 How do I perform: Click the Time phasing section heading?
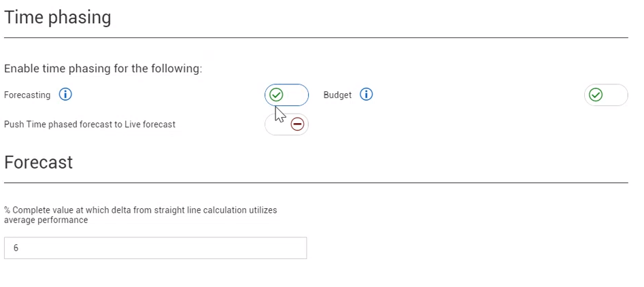[x=58, y=17]
